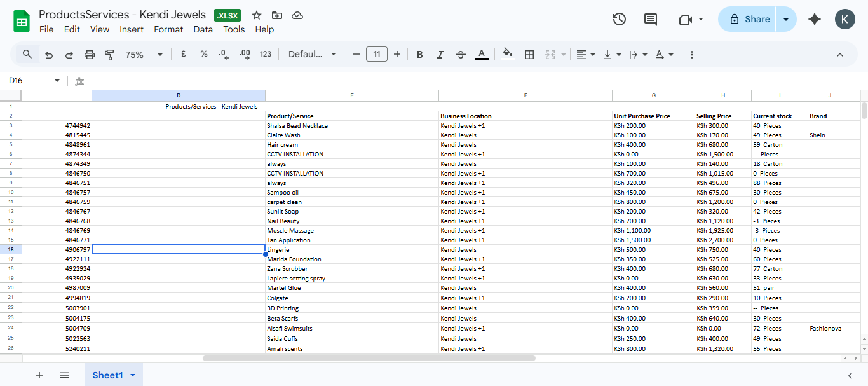Collapse the toolbar with the chevron
The width and height of the screenshot is (868, 386).
coord(840,55)
